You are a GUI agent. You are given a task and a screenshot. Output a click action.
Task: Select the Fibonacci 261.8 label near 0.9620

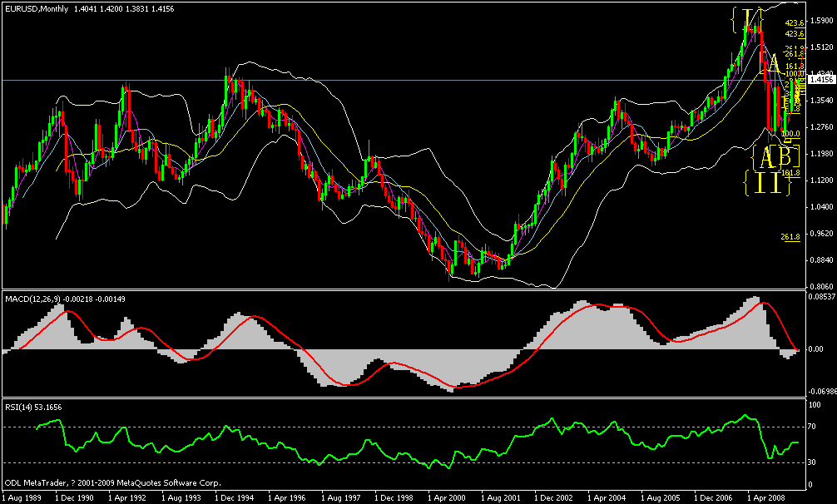790,237
